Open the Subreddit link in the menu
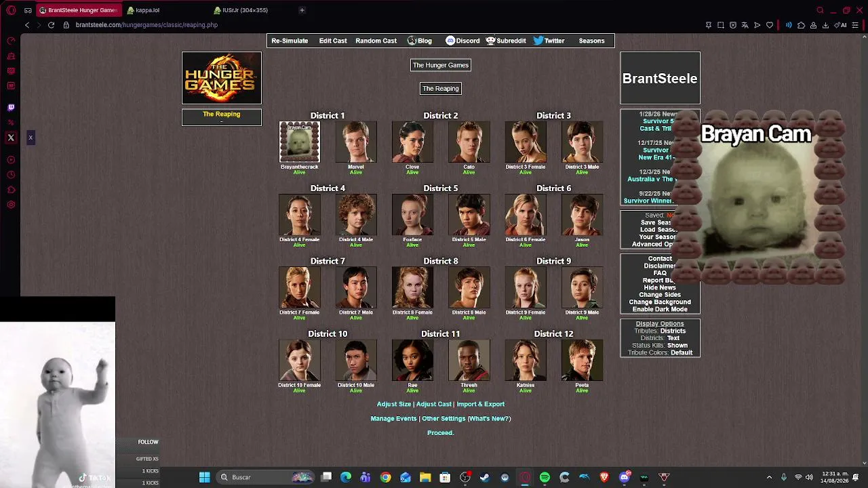Image resolution: width=868 pixels, height=488 pixels. tap(506, 41)
